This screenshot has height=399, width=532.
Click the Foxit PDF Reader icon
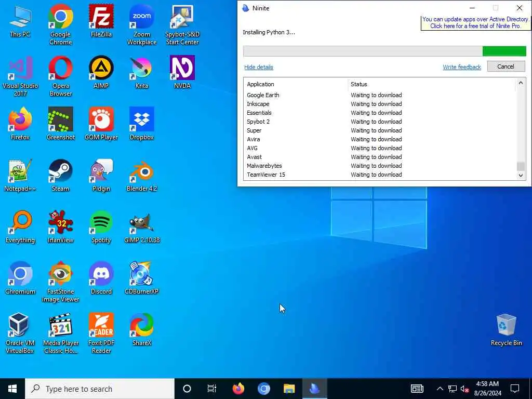click(x=101, y=333)
